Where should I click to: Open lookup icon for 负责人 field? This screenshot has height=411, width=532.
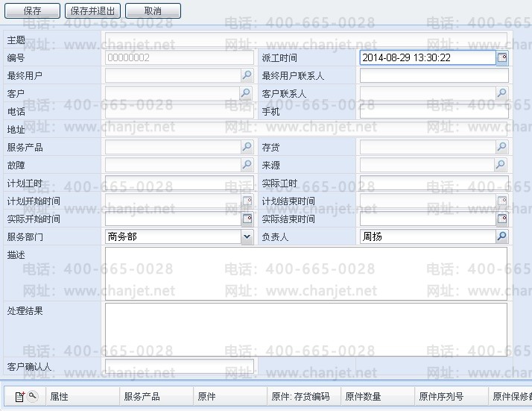(x=501, y=236)
